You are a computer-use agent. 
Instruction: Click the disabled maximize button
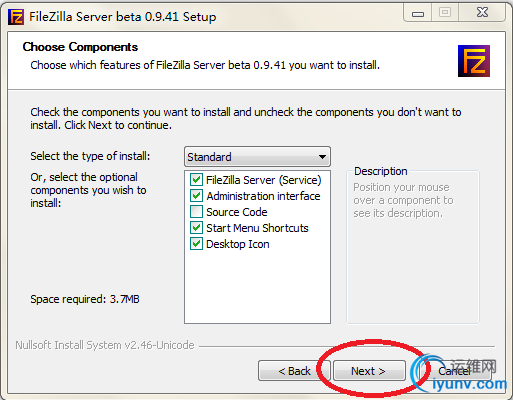pos(445,13)
